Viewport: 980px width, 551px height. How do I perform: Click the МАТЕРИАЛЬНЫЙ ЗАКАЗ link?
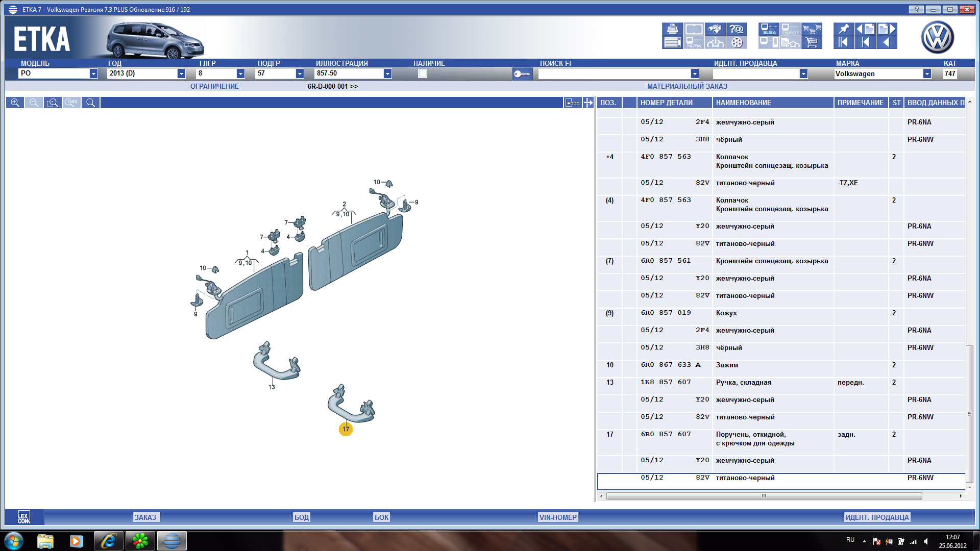point(687,86)
